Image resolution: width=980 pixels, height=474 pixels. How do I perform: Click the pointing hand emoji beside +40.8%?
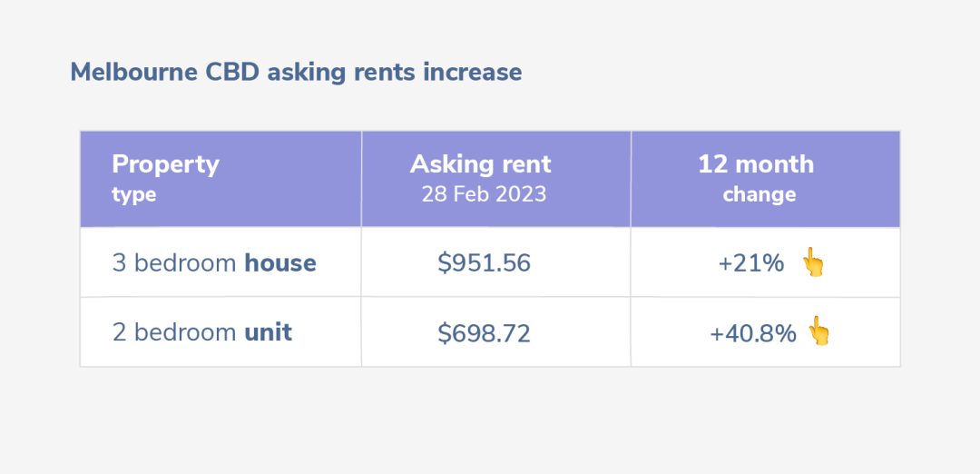[818, 331]
